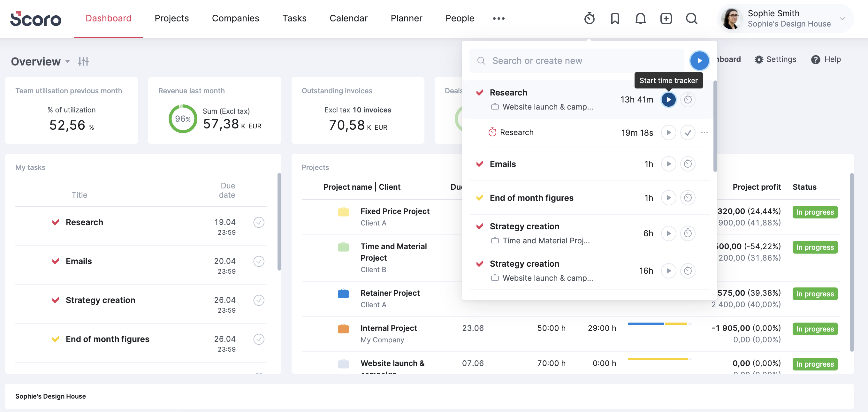Open the Retainer Project link

click(x=390, y=293)
